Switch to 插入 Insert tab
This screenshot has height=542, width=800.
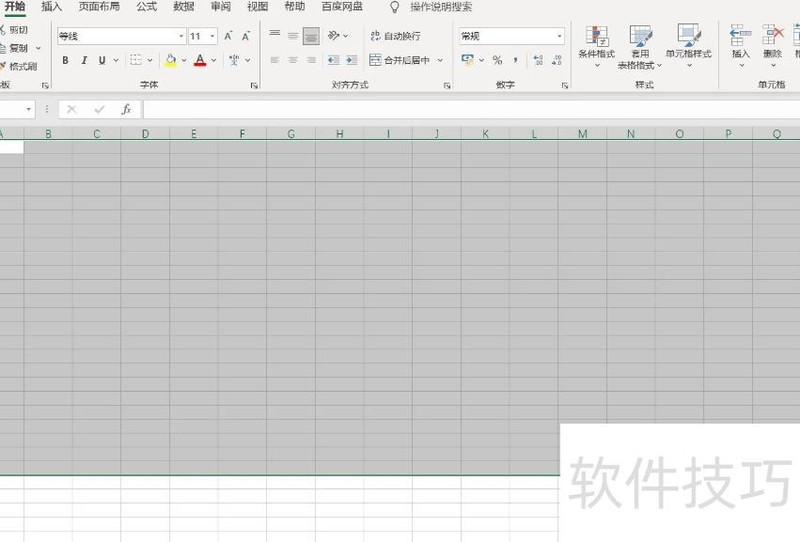click(52, 7)
